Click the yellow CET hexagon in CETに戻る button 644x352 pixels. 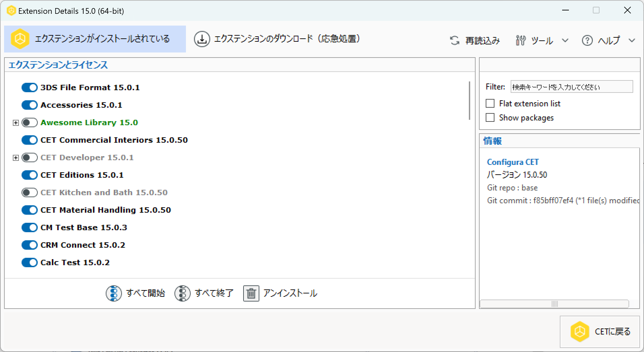tap(580, 332)
